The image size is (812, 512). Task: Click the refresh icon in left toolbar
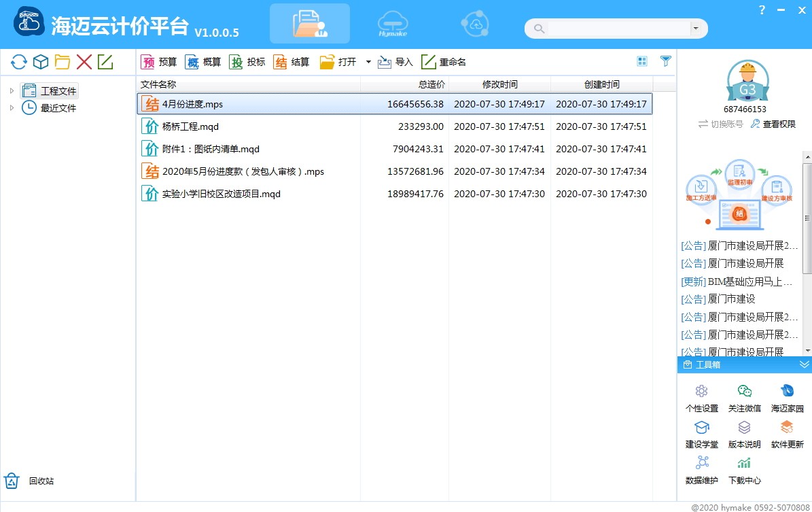(x=18, y=62)
